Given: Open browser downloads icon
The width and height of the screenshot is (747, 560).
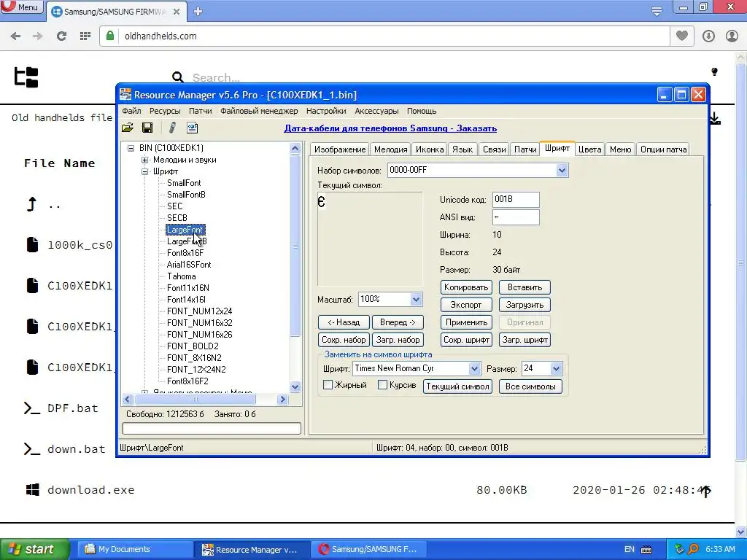Looking at the screenshot, I should point(708,36).
